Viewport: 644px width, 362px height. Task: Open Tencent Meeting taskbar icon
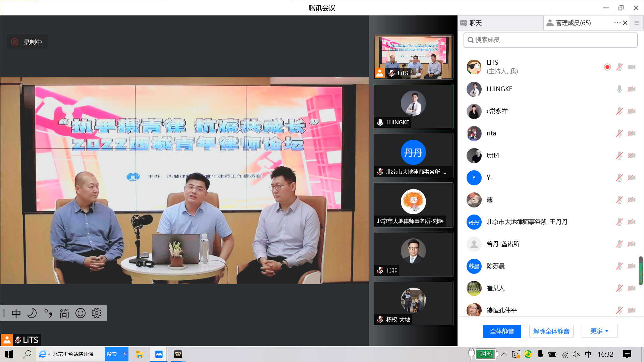159,354
